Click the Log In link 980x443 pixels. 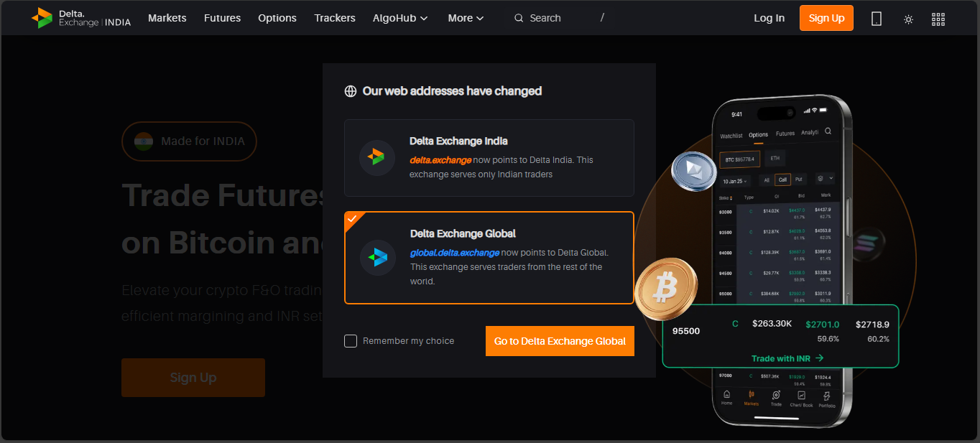pyautogui.click(x=769, y=18)
